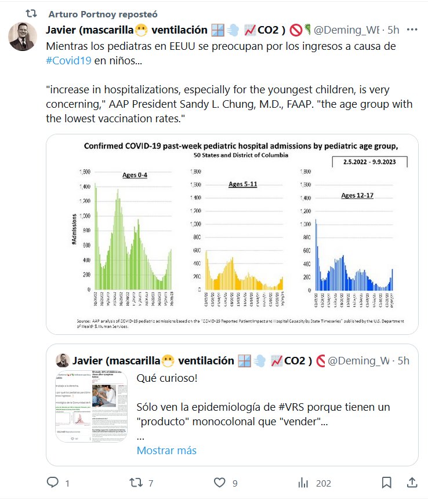Repost this tweet using the retweet icon
428x504 pixels.
click(x=135, y=483)
